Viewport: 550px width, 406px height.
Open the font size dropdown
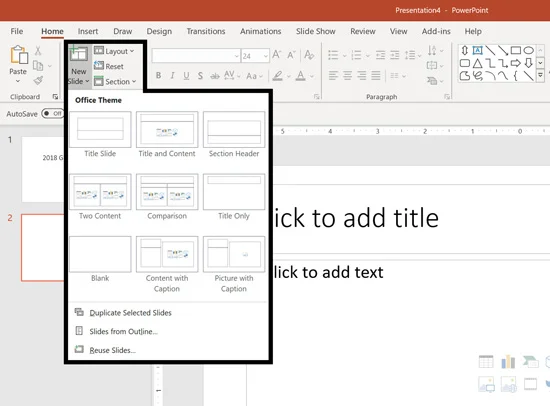pyautogui.click(x=266, y=56)
